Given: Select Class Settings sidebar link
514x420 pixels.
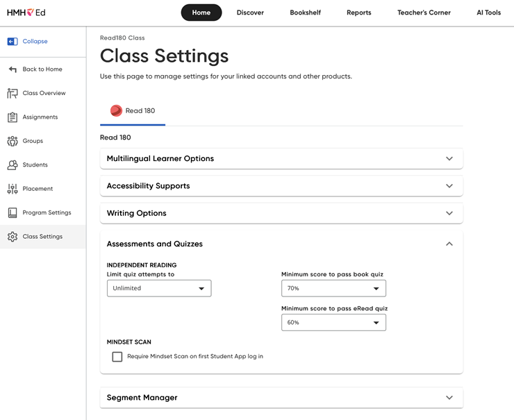Looking at the screenshot, I should tap(42, 237).
